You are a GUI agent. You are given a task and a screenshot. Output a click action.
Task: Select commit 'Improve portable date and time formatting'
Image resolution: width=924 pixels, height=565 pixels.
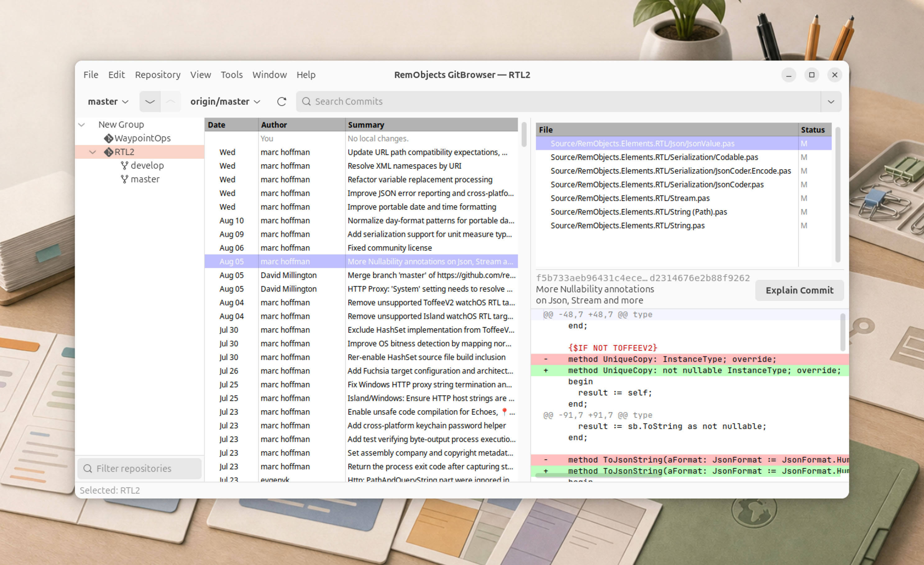tap(361, 207)
